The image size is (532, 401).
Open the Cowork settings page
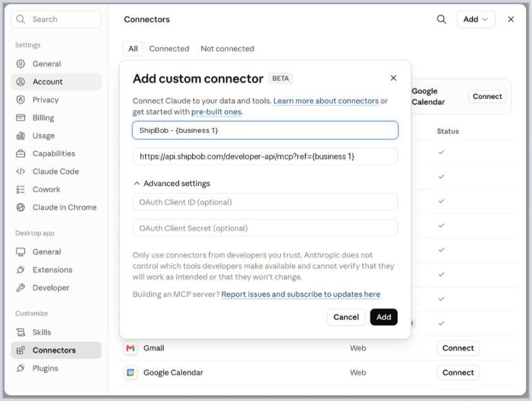click(x=56, y=189)
